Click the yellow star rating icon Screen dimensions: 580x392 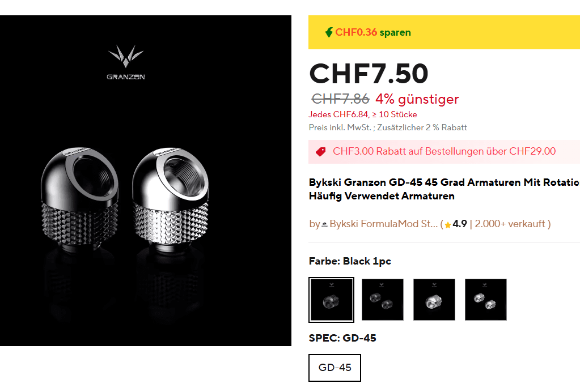[x=447, y=225]
